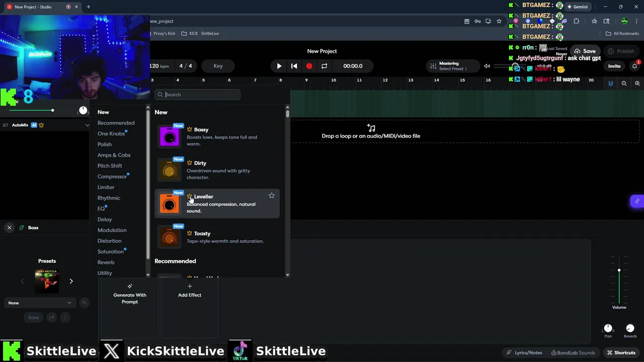Invite collaborators to the project
This screenshot has width=644, height=362.
coord(614,66)
